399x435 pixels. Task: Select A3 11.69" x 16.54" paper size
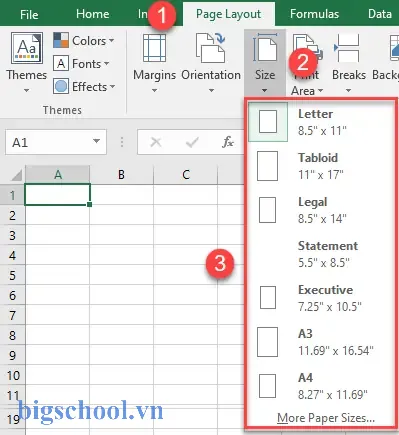point(321,342)
